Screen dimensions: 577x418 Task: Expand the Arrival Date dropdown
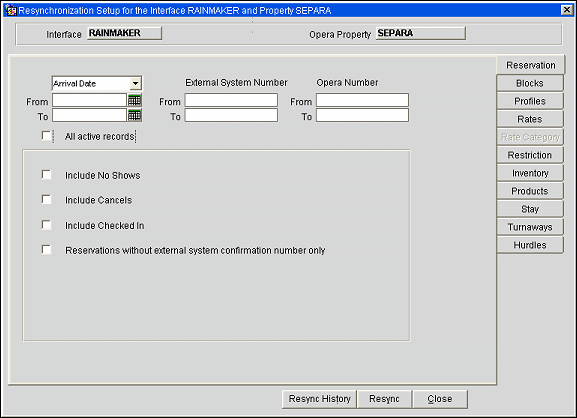[135, 84]
